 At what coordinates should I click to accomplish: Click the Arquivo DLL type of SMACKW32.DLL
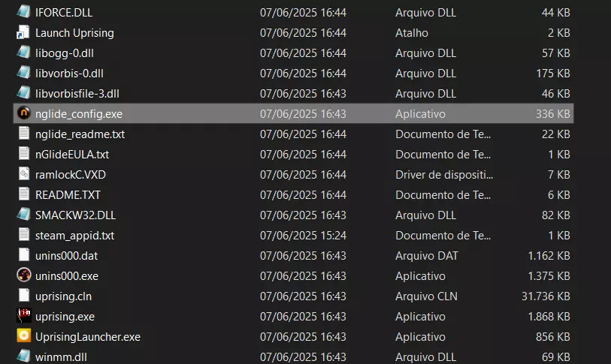(425, 215)
